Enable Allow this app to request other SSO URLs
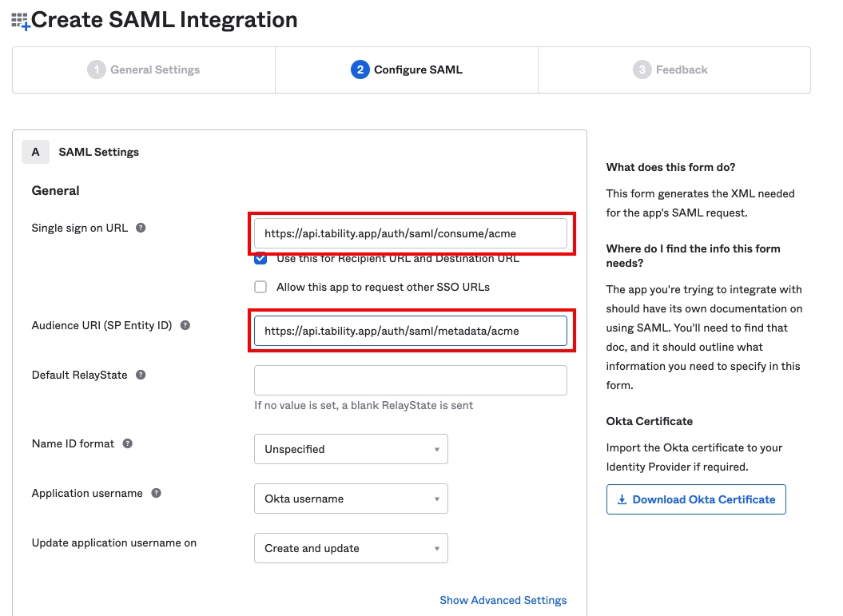The height and width of the screenshot is (616, 843). (260, 287)
